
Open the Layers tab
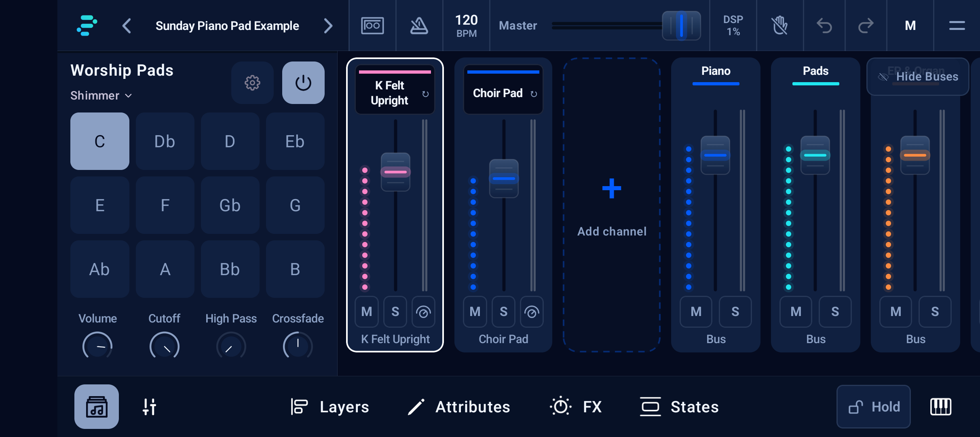(330, 406)
